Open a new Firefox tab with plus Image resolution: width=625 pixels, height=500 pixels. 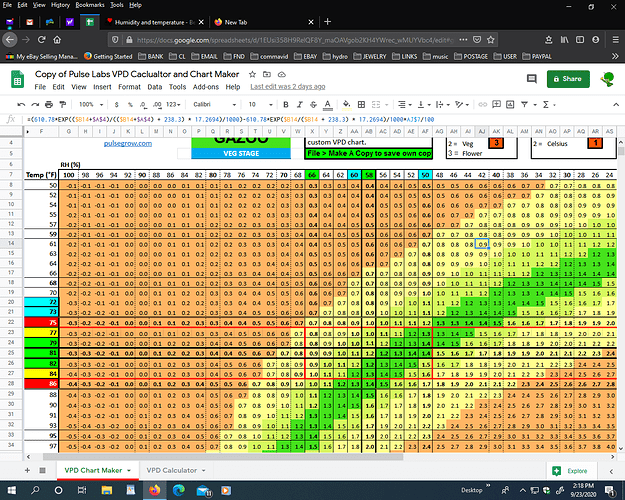tap(328, 22)
